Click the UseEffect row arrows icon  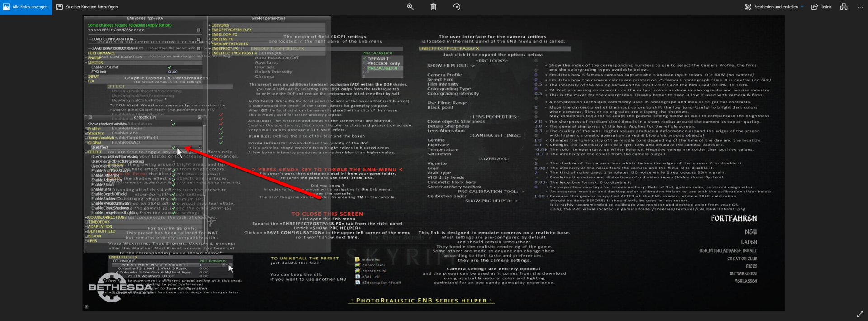200,147
